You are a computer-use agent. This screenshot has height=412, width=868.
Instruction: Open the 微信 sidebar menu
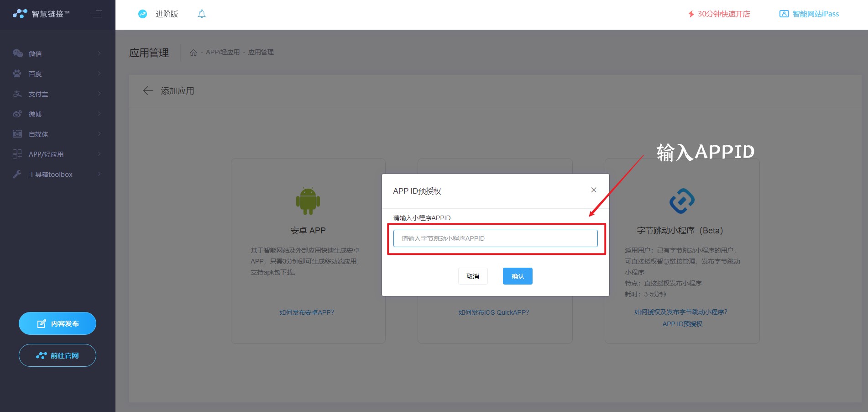click(58, 53)
